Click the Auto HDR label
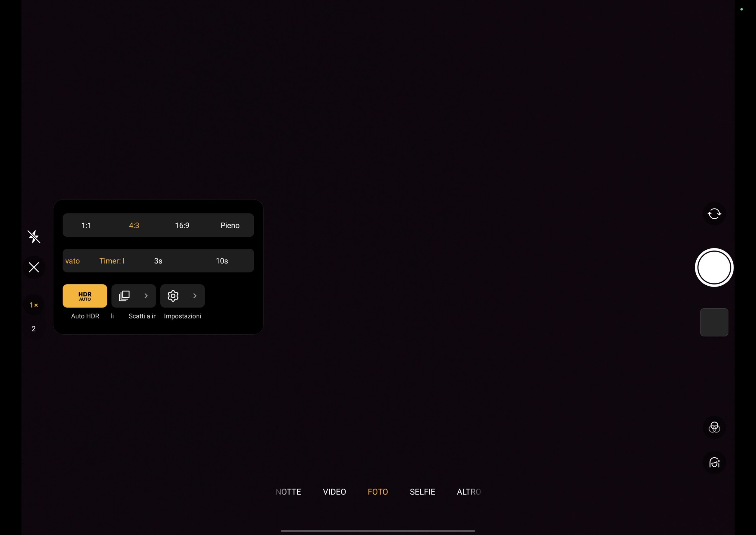Screen dimensions: 756x535 (x=85, y=316)
